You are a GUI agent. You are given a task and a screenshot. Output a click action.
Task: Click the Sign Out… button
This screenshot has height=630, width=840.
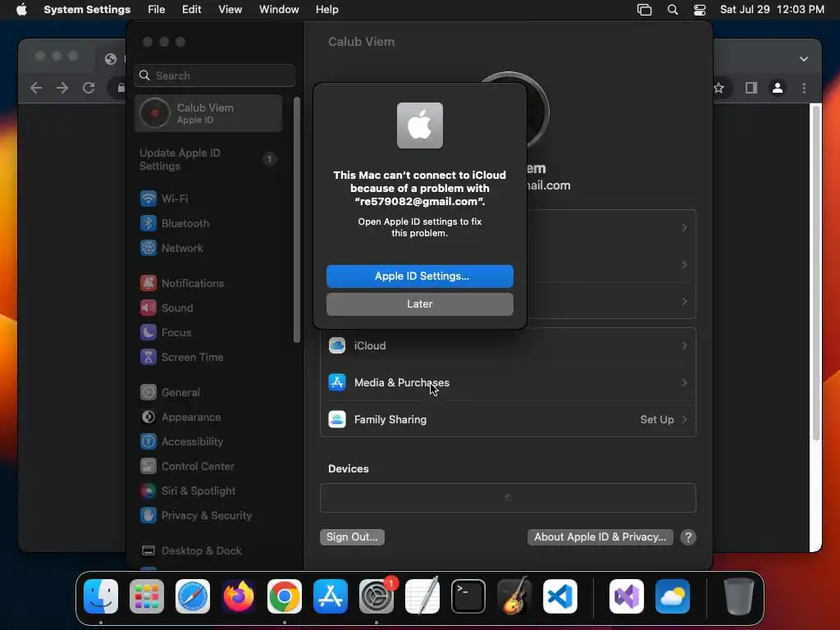click(352, 536)
